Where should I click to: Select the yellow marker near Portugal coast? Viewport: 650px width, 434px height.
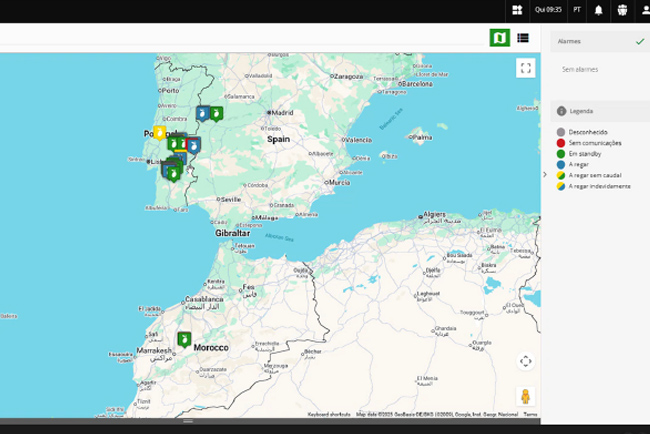pyautogui.click(x=159, y=133)
